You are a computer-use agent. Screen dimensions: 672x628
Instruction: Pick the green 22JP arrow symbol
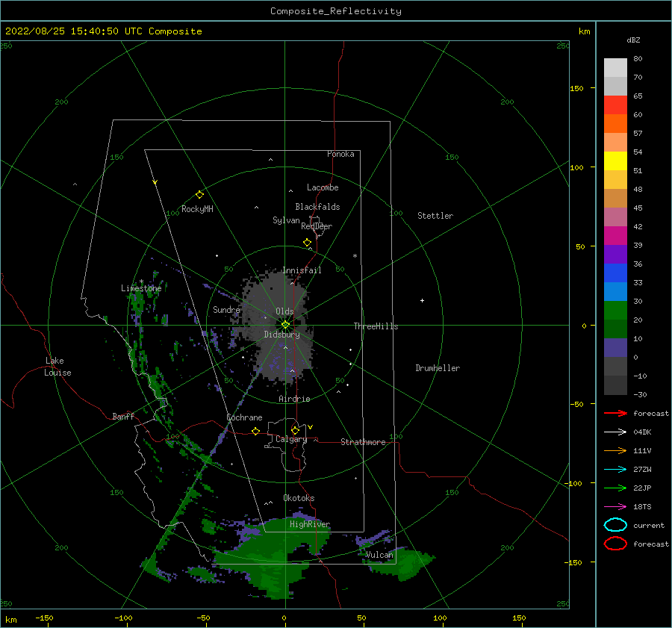[x=615, y=488]
